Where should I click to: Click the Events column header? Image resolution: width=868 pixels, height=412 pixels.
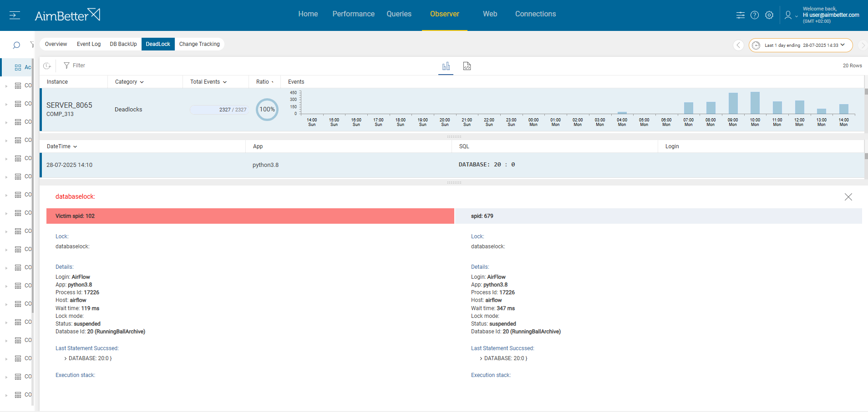click(x=296, y=82)
